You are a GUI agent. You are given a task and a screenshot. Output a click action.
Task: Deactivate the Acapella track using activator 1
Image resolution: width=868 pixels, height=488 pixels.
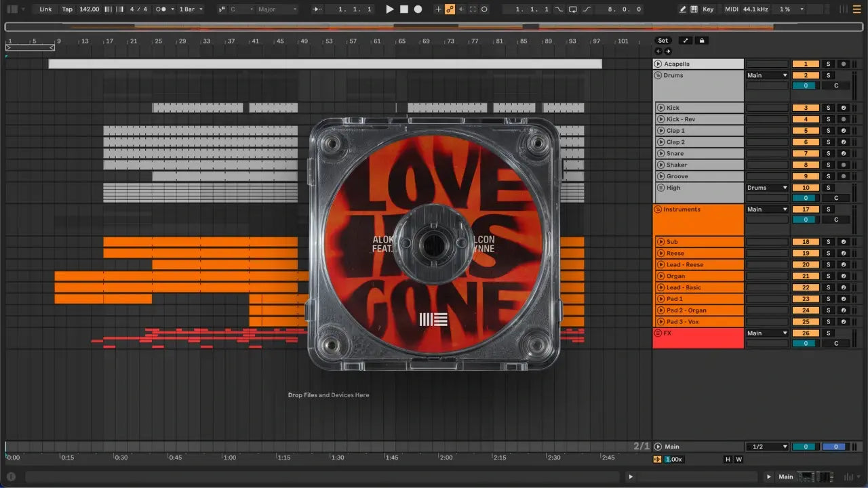click(806, 64)
